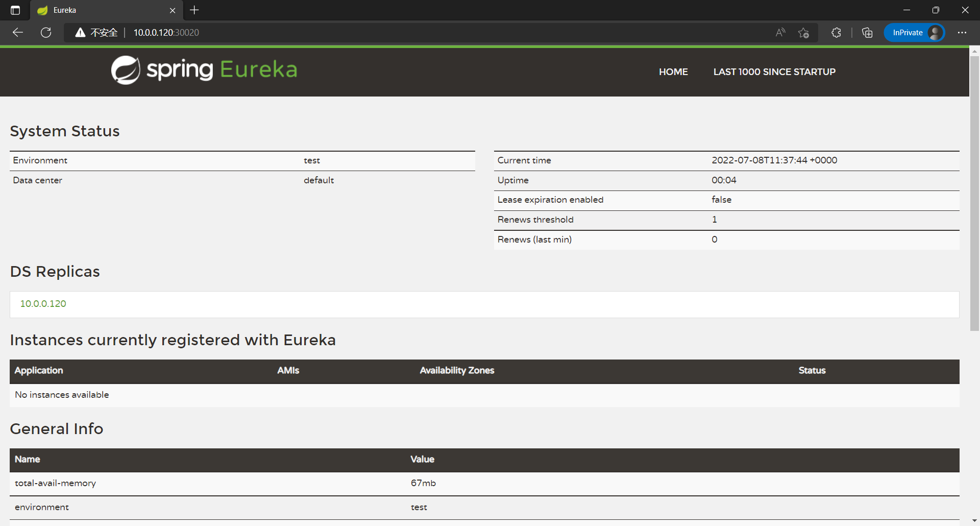Click Lease expiration enabled value false

click(x=721, y=200)
